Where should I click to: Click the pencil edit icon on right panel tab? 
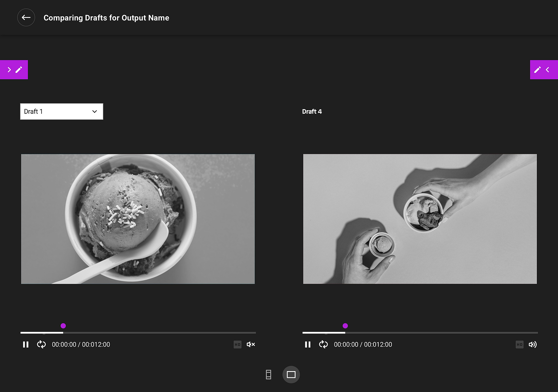(537, 70)
